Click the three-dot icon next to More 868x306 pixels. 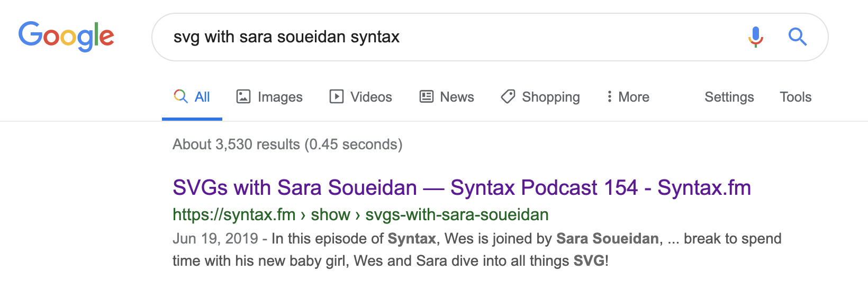(x=610, y=97)
